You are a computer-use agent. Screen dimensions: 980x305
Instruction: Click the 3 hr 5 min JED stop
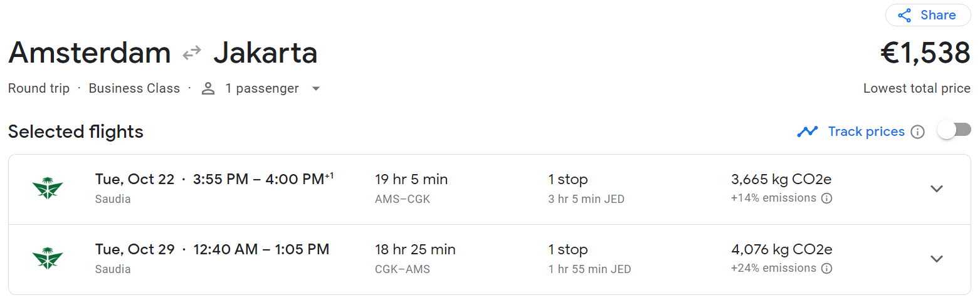[x=586, y=199]
